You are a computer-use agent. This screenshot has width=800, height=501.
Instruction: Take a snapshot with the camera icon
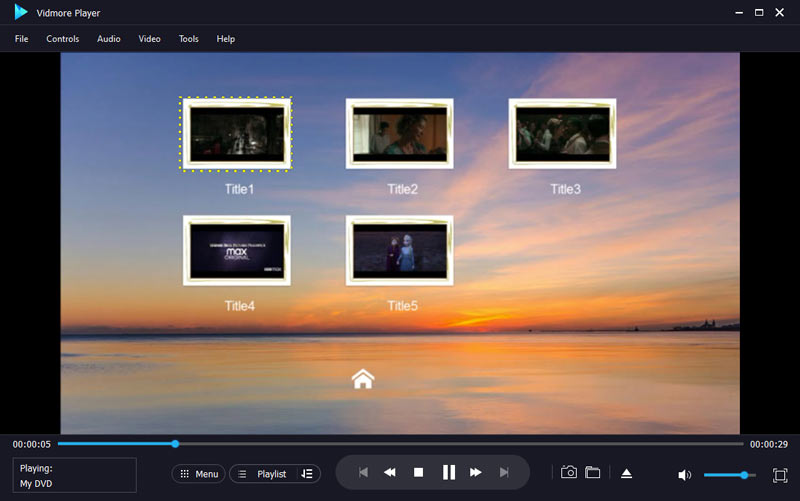tap(569, 472)
